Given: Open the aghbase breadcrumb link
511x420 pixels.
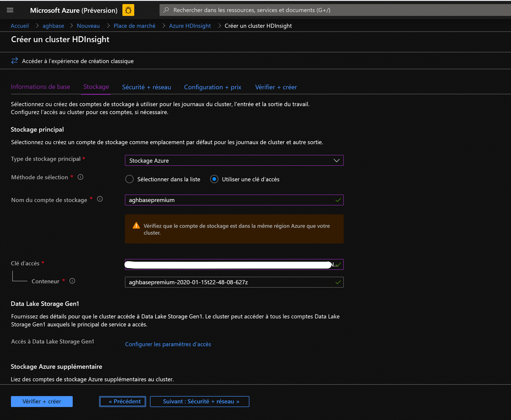Looking at the screenshot, I should (x=53, y=26).
